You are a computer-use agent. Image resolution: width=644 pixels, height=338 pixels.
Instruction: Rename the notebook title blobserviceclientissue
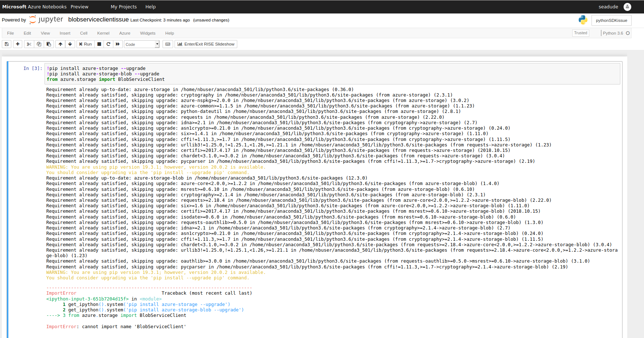tap(98, 20)
